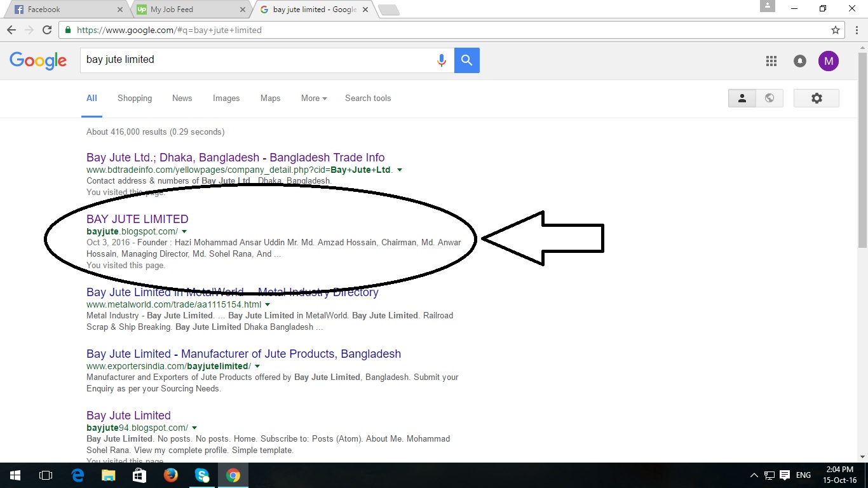This screenshot has width=868, height=488.
Task: View secure connection padlock info
Action: click(68, 30)
